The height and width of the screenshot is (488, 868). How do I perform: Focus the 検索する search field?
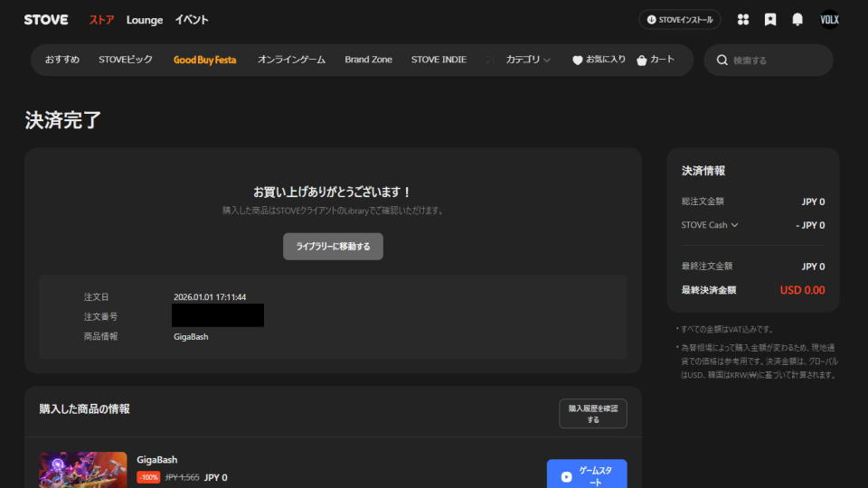[x=778, y=61]
